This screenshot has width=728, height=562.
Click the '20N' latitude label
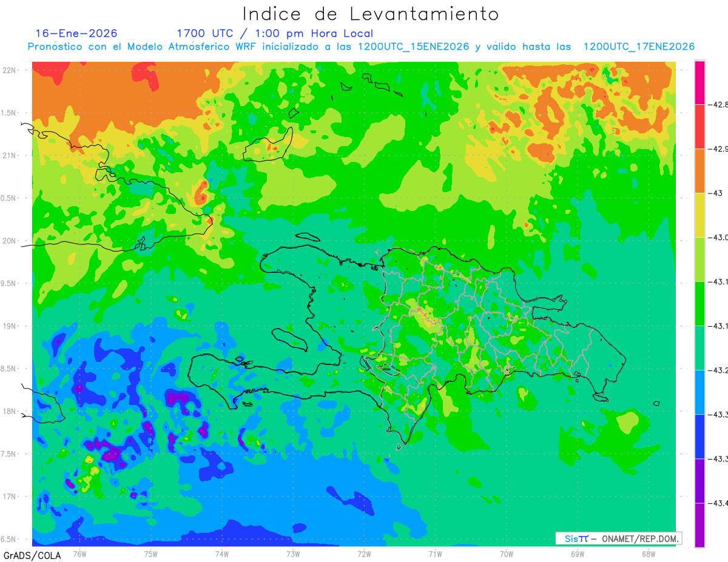[10, 241]
